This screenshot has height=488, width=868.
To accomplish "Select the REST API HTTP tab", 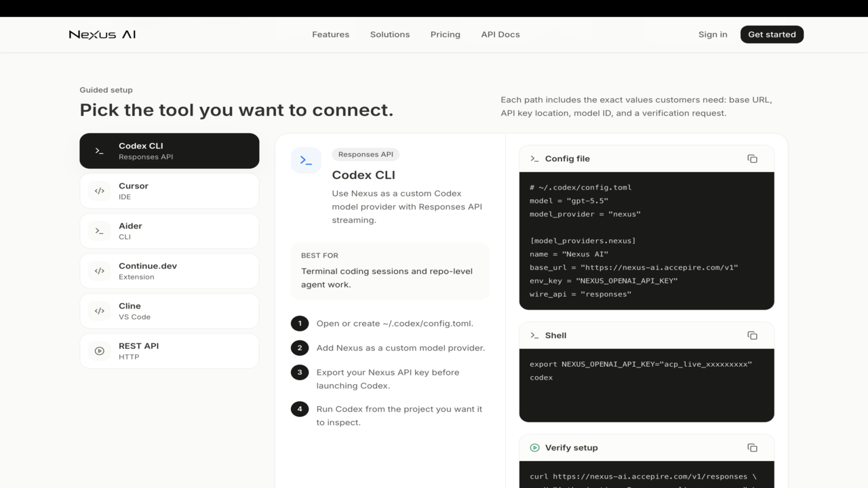I will [170, 350].
